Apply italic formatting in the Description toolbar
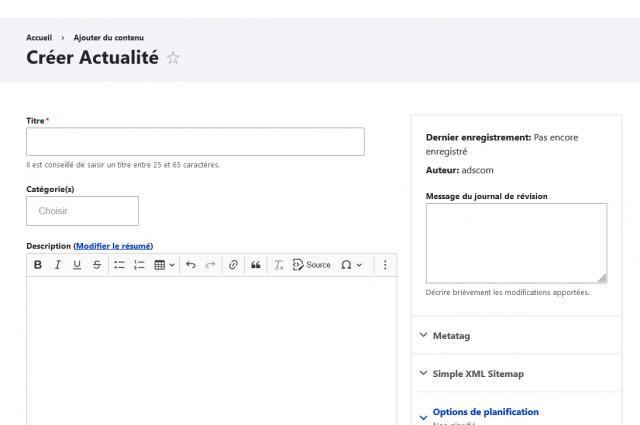 point(58,265)
